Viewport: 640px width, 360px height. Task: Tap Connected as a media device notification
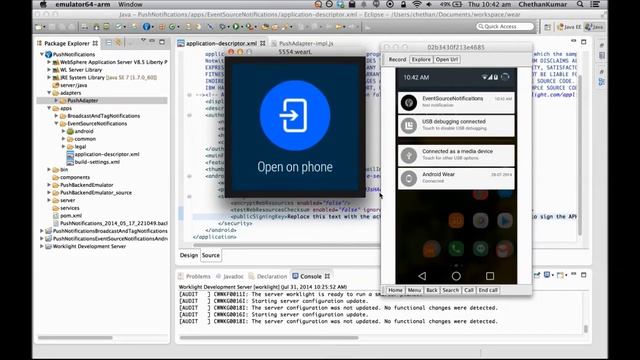(x=456, y=155)
